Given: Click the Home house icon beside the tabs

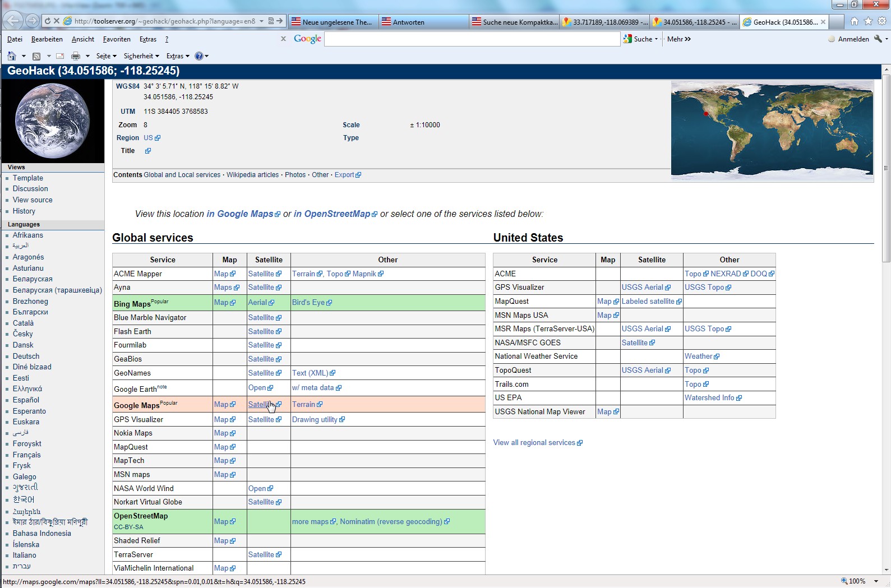Looking at the screenshot, I should pyautogui.click(x=854, y=21).
